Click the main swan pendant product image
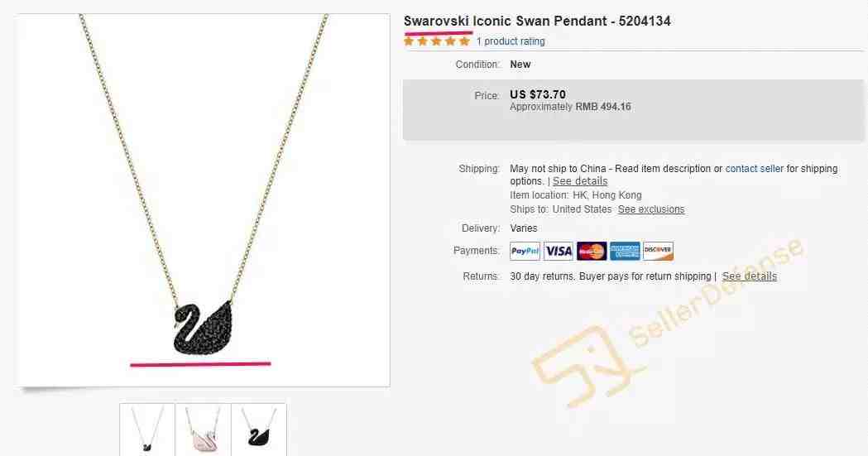 pos(204,199)
